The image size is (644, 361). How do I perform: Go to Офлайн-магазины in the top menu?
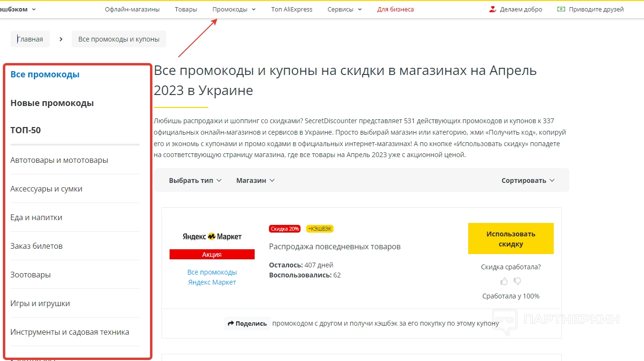132,9
